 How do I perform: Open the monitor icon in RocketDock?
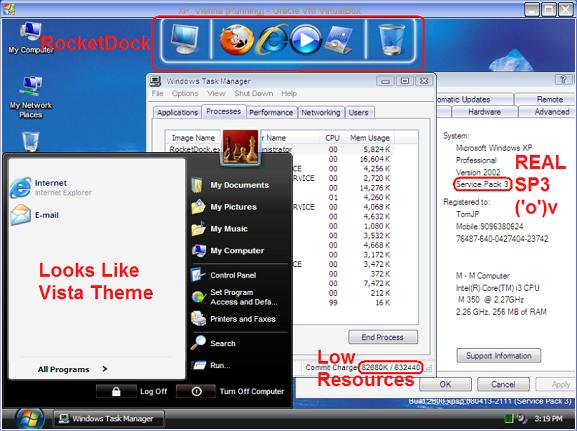tap(185, 39)
